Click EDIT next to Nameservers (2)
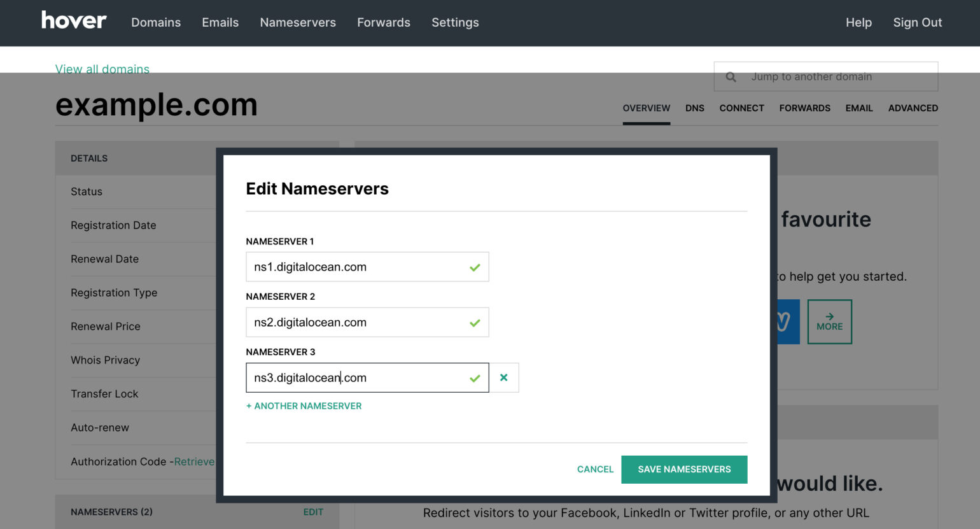This screenshot has width=980, height=529. coord(313,512)
